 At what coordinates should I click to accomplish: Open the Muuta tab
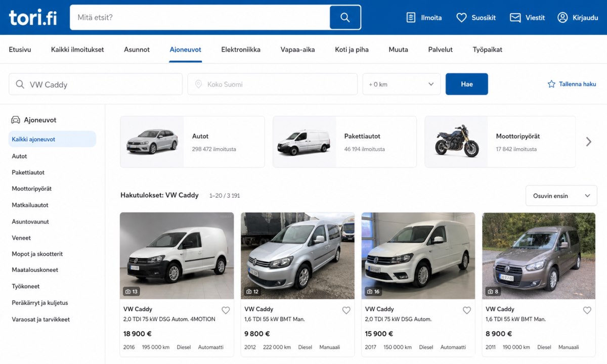[x=398, y=50]
